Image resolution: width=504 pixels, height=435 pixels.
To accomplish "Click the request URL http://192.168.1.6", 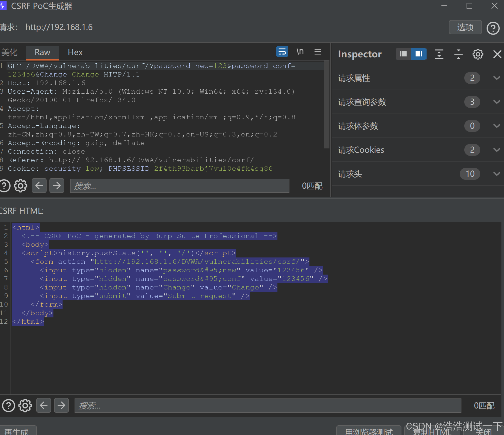I will 59,27.
